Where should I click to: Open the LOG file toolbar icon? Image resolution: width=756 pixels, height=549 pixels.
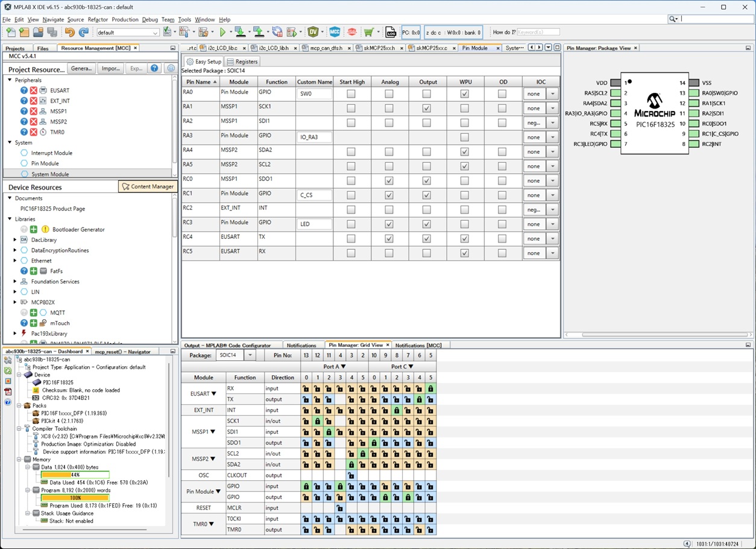(391, 32)
